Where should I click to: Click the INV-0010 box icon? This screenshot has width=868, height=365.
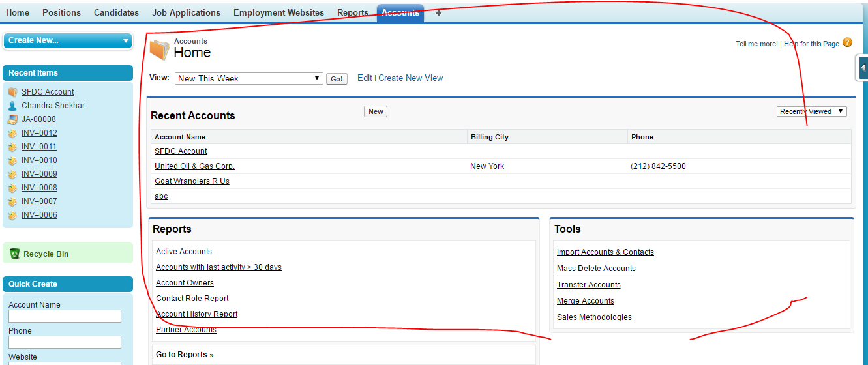[12, 160]
